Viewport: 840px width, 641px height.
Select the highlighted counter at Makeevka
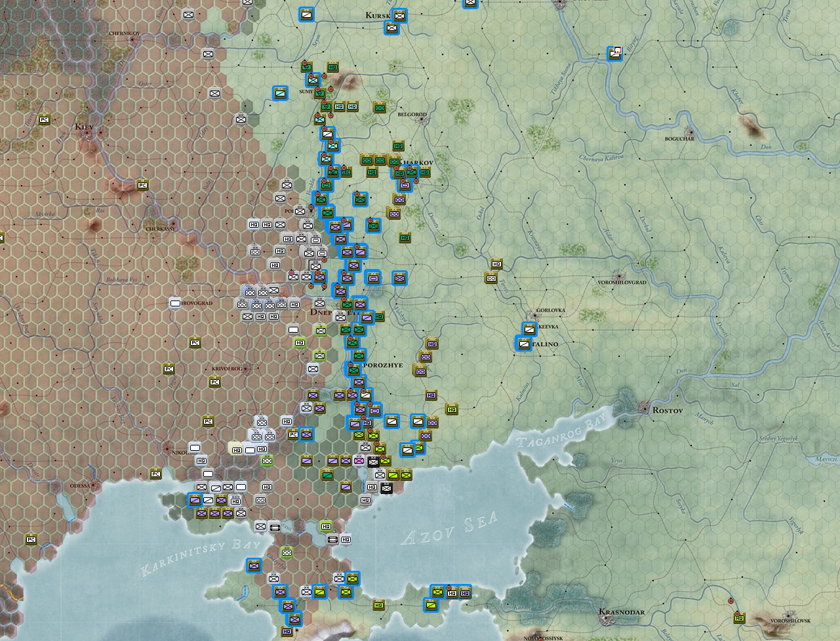click(x=529, y=329)
